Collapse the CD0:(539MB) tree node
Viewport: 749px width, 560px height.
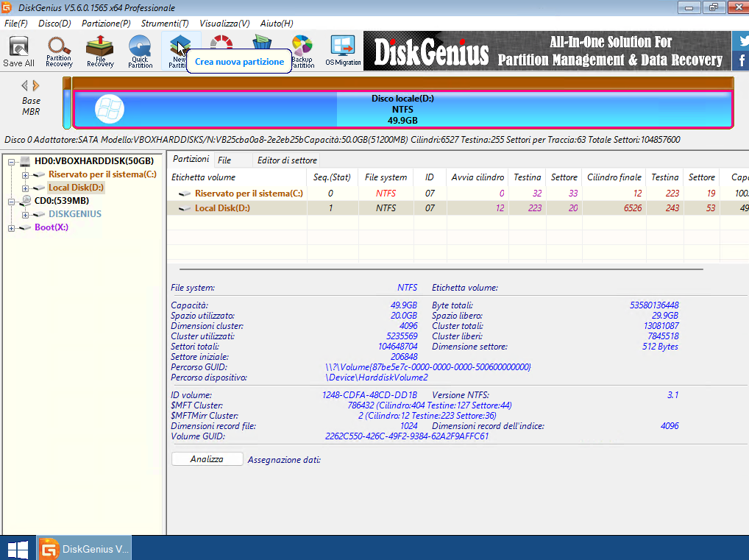[11, 202]
